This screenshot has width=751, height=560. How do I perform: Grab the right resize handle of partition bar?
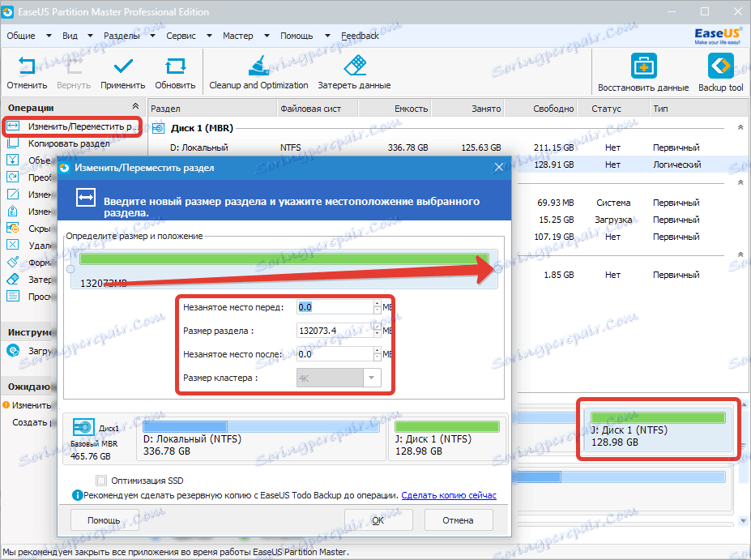click(x=498, y=269)
